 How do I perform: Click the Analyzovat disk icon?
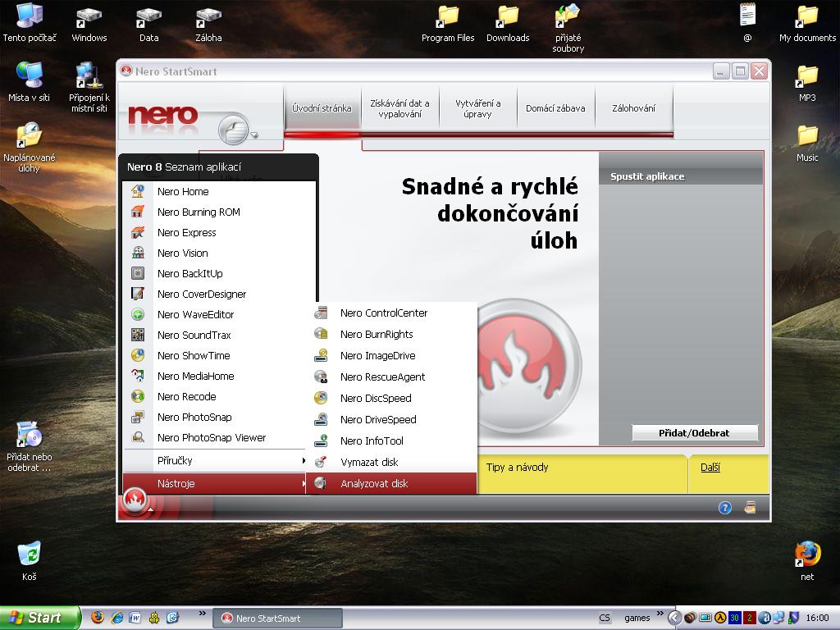point(321,483)
